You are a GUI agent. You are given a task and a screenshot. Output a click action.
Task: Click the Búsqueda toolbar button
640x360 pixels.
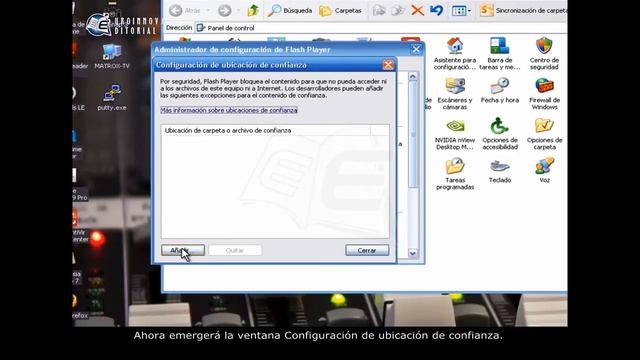(290, 11)
